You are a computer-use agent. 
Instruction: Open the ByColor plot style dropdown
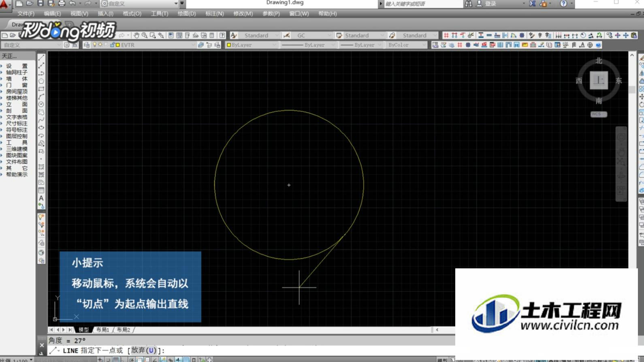(406, 45)
